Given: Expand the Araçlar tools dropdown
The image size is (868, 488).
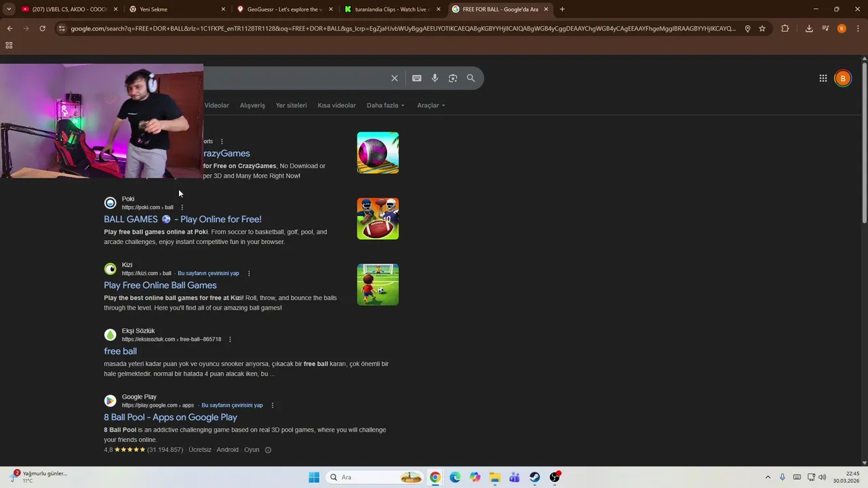Looking at the screenshot, I should click(x=431, y=105).
